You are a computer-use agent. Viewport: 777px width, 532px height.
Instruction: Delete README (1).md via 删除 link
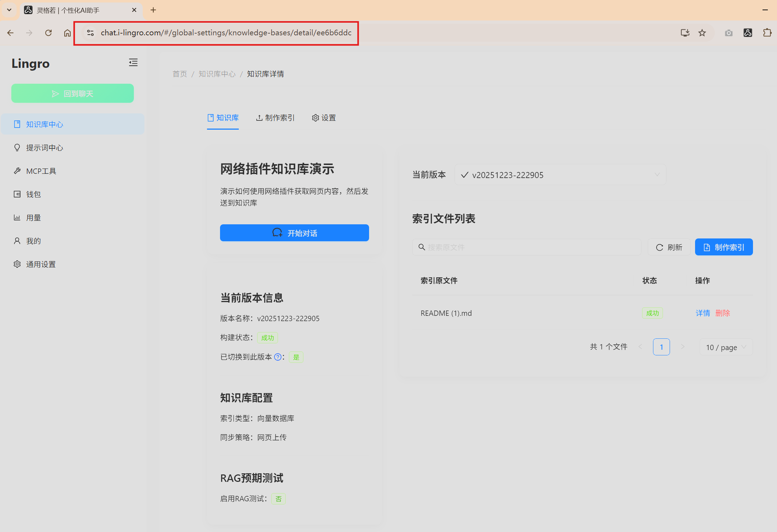pyautogui.click(x=722, y=313)
